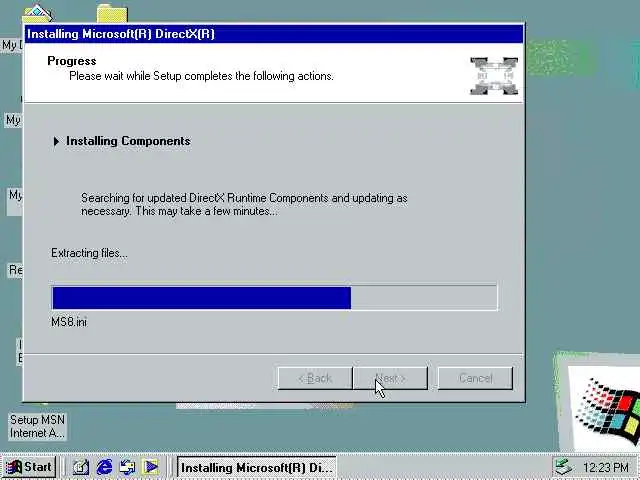The height and width of the screenshot is (480, 640).
Task: Click the Cancel button in DirectX setup
Action: click(x=475, y=378)
